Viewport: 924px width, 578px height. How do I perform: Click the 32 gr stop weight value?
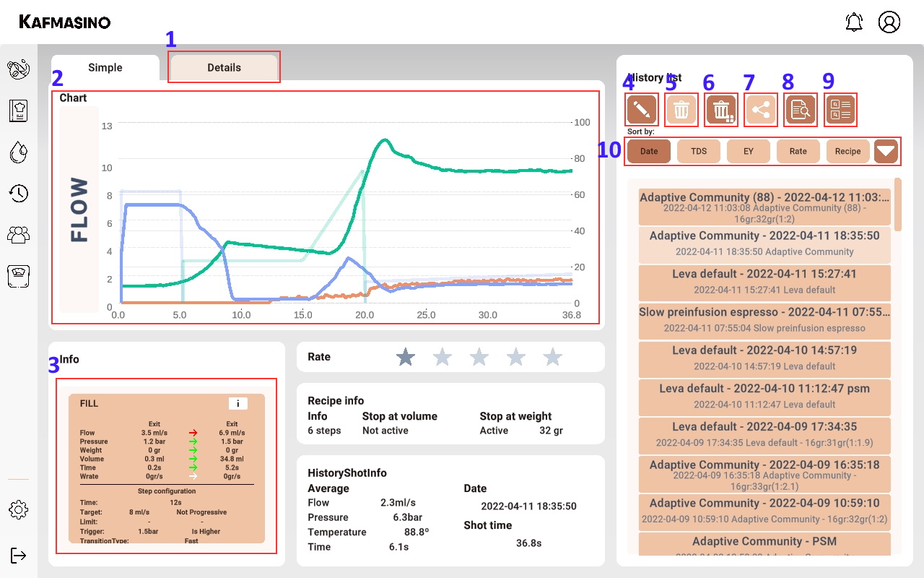point(551,431)
